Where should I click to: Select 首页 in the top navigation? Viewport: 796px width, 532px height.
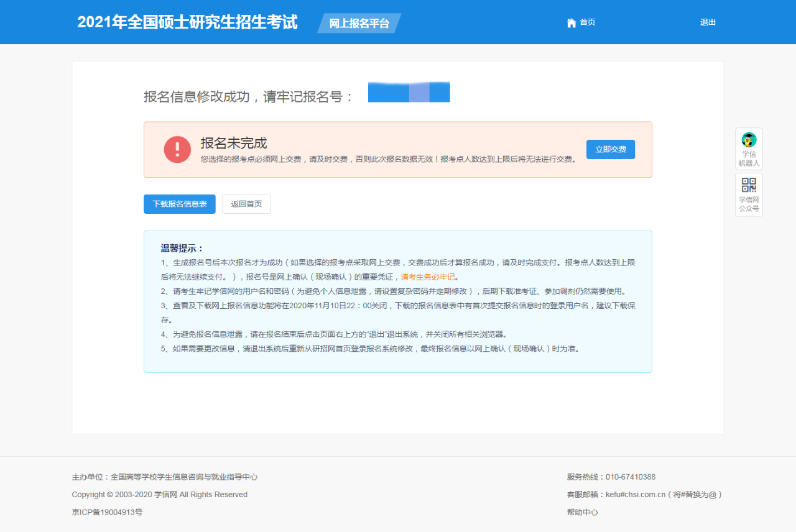(x=586, y=22)
